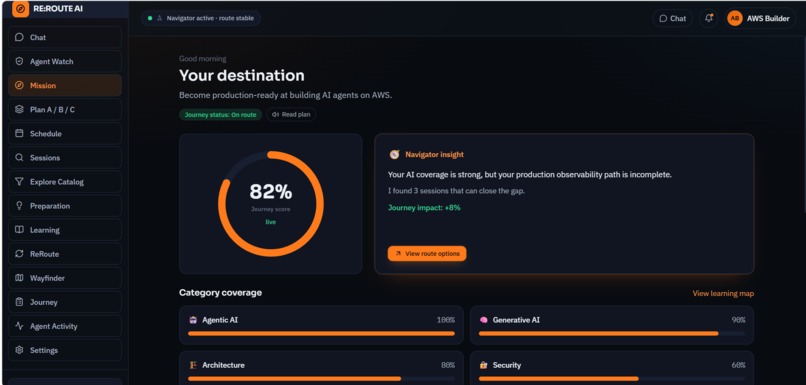Click the Architecture progress bar
Image resolution: width=806 pixels, height=385 pixels.
coord(321,379)
